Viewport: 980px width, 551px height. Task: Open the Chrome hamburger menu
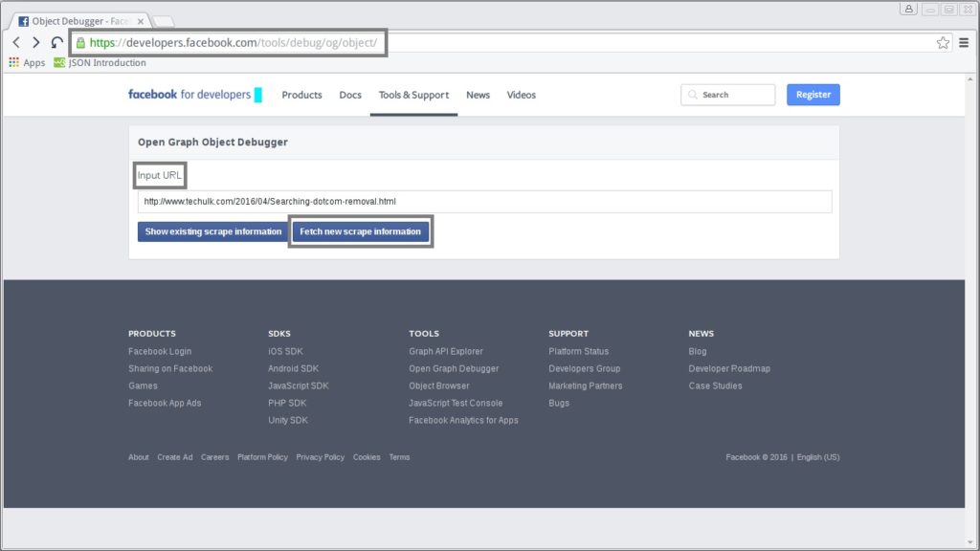(x=964, y=43)
